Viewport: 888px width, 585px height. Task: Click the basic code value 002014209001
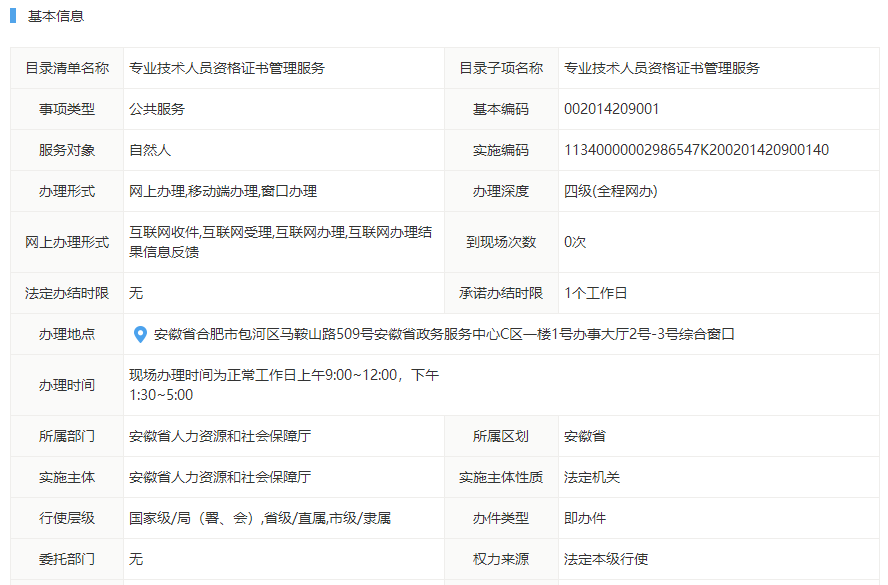pos(611,109)
